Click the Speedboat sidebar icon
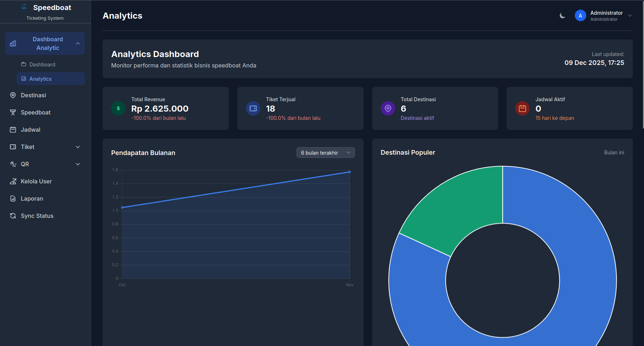Screen dimensions: 644x346 13,112
